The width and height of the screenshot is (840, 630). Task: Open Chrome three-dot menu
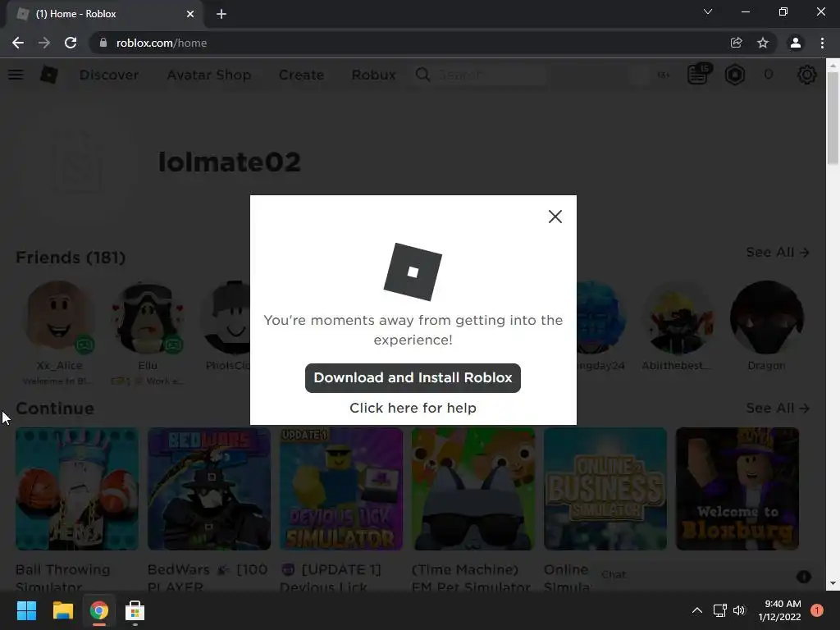click(x=822, y=43)
